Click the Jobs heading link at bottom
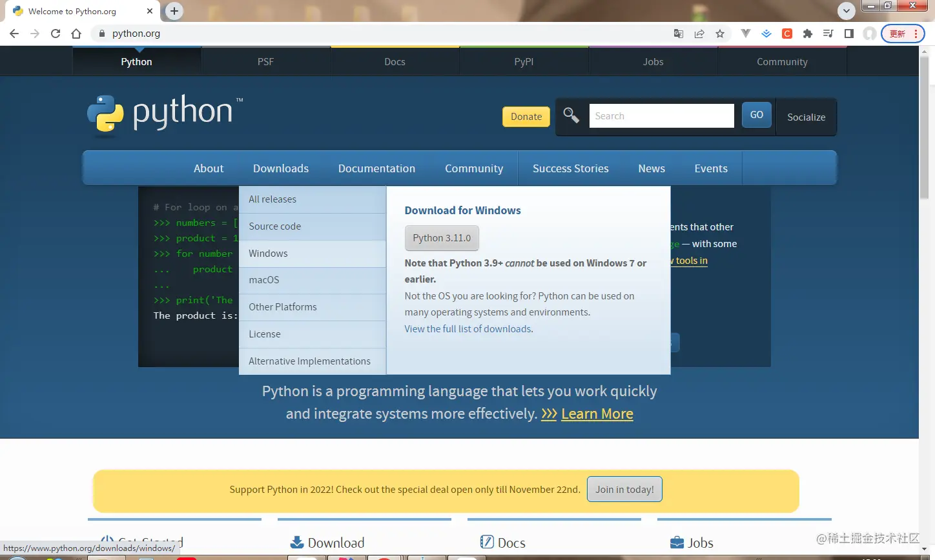Viewport: 935px width, 560px height. 701,543
